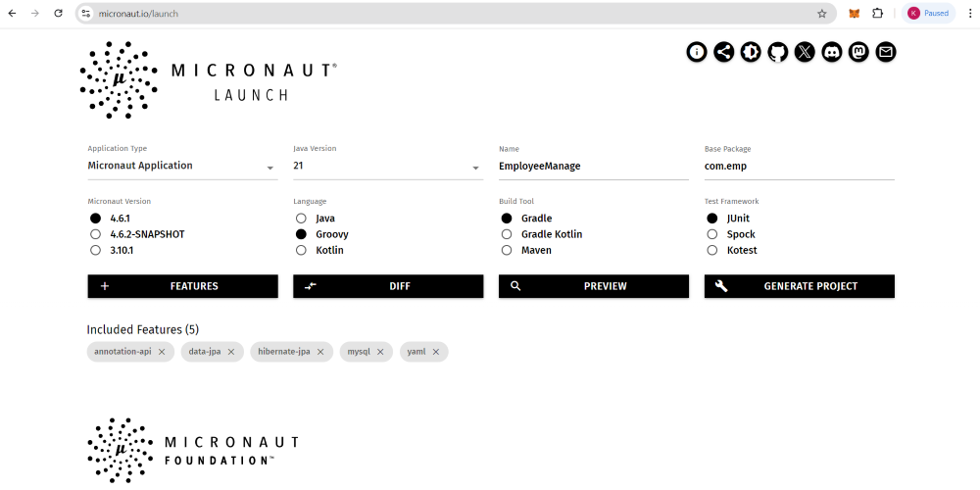This screenshot has height=490, width=980.
Task: Click the PREVIEW button
Action: 594,286
